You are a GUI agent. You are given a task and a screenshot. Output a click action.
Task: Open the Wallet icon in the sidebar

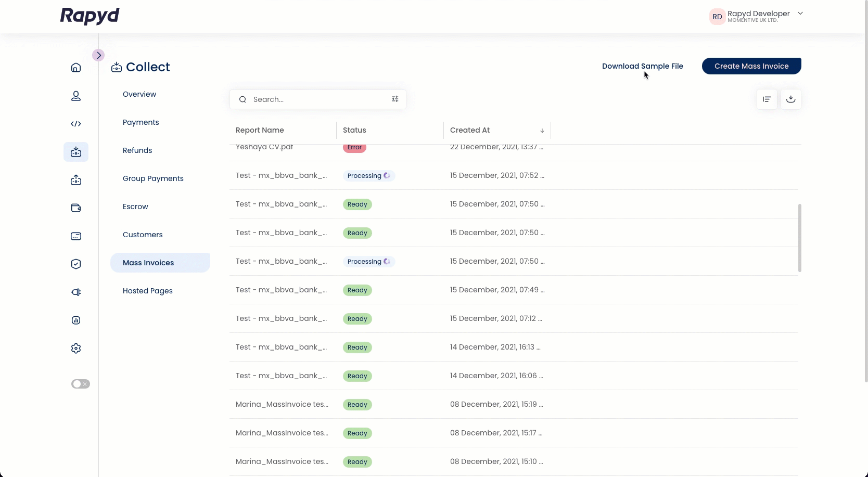pyautogui.click(x=76, y=208)
